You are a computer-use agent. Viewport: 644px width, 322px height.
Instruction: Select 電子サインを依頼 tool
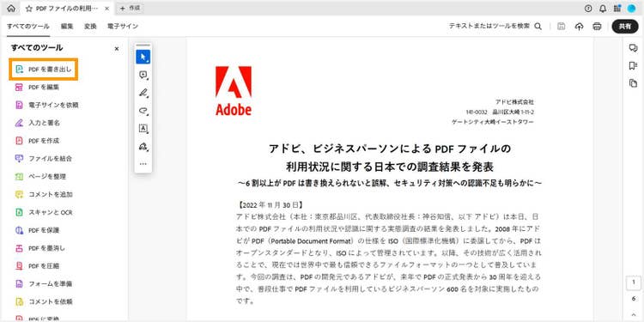click(47, 105)
